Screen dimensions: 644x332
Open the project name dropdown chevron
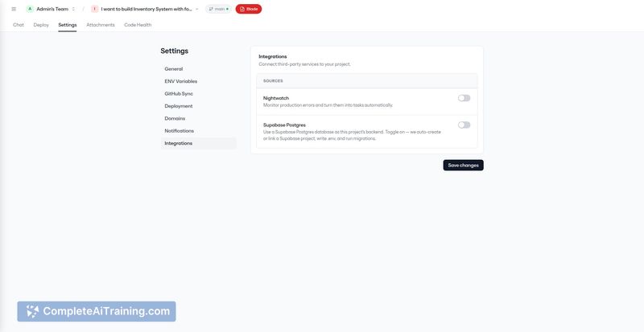click(x=196, y=9)
